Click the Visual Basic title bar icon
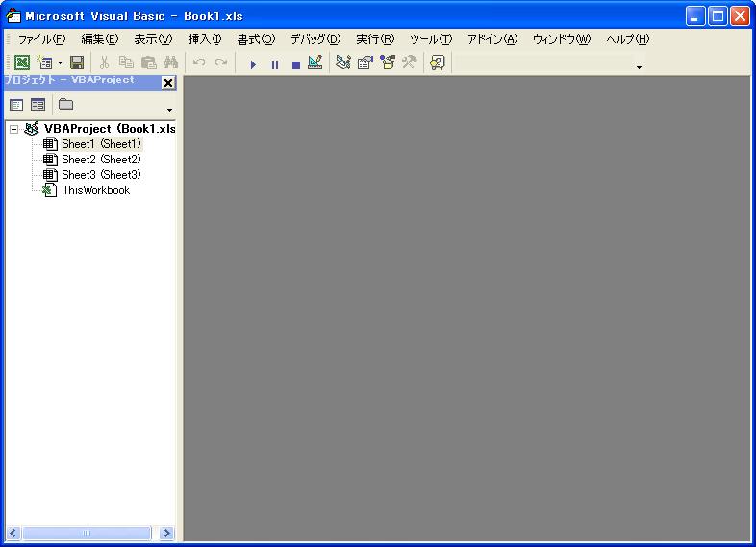Viewport: 756px width, 547px height. (x=13, y=16)
